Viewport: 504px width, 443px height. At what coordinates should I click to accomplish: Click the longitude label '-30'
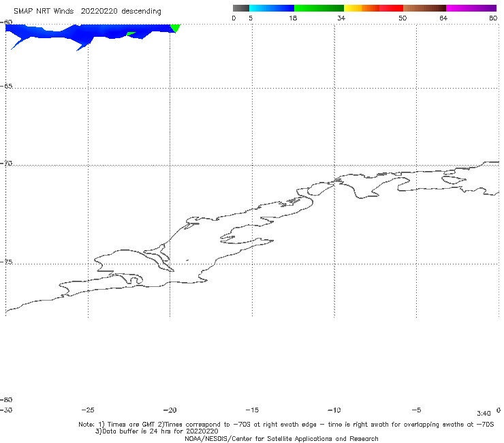click(5, 410)
